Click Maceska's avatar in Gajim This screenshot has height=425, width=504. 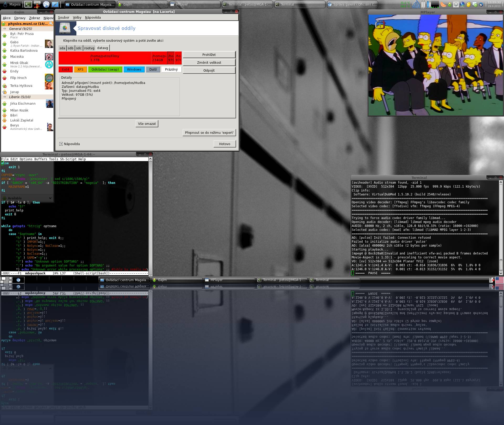tap(49, 57)
